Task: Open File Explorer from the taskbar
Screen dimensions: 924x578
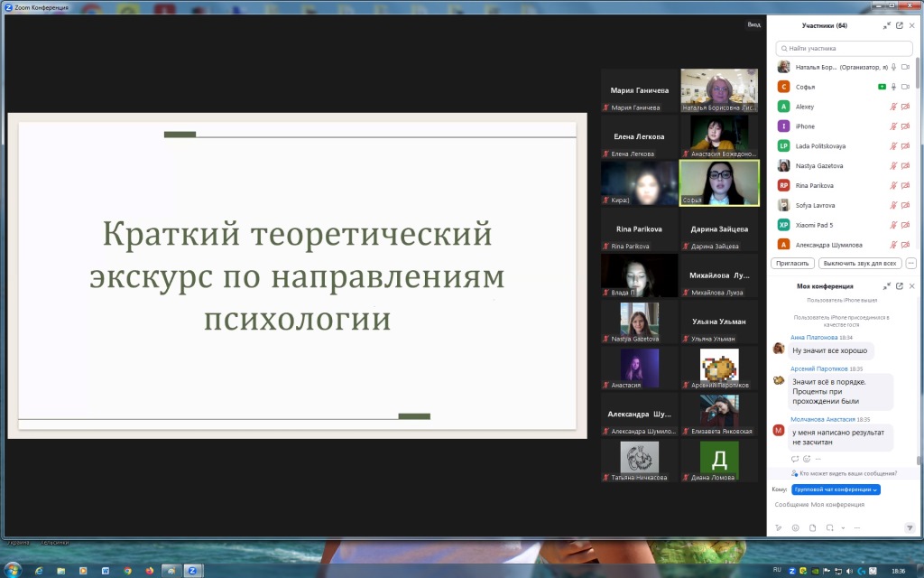Action: pyautogui.click(x=60, y=571)
